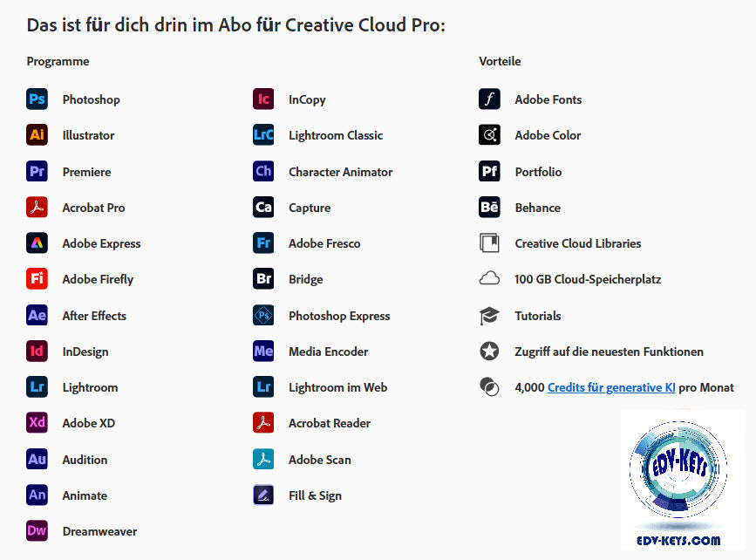Click Zugriff auf die neuesten Funktionen
This screenshot has width=756, height=560.
609,352
